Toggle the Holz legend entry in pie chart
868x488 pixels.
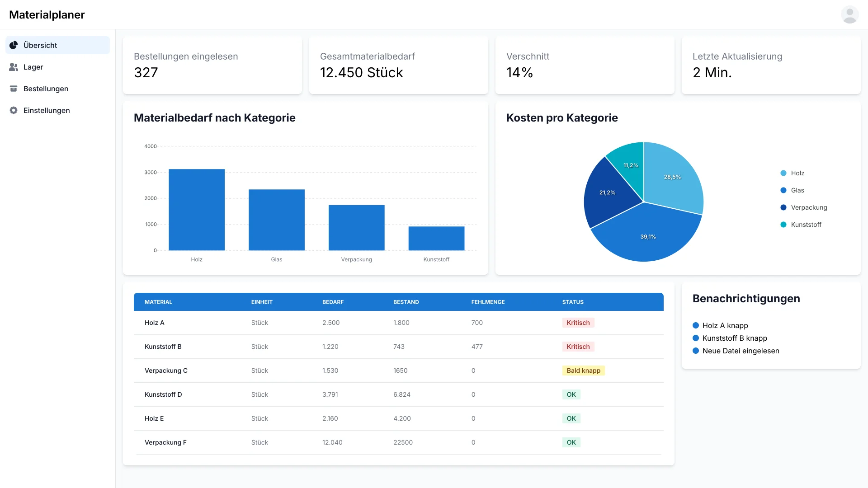(797, 173)
